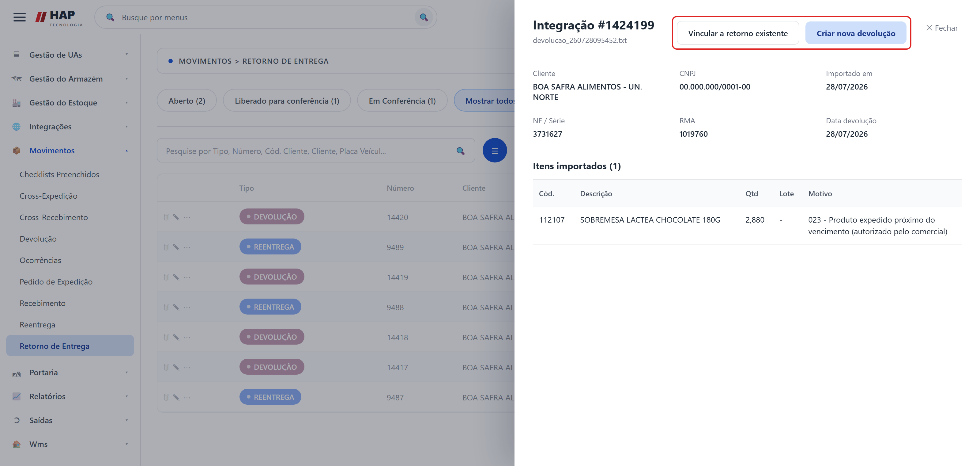The width and height of the screenshot is (980, 466).
Task: Select Retorno de Entrega submenu item
Action: click(70, 346)
